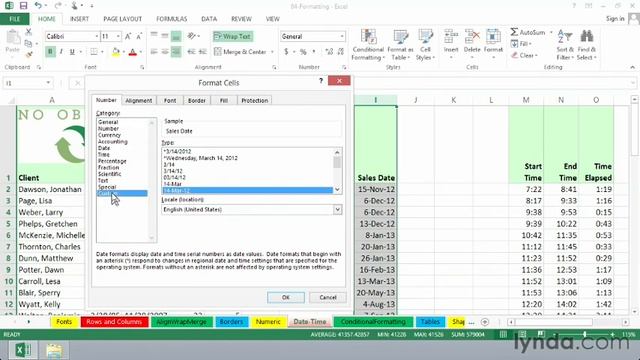Open the font name Calibri dropdown
Screen dimensions: 640x360
[97, 36]
